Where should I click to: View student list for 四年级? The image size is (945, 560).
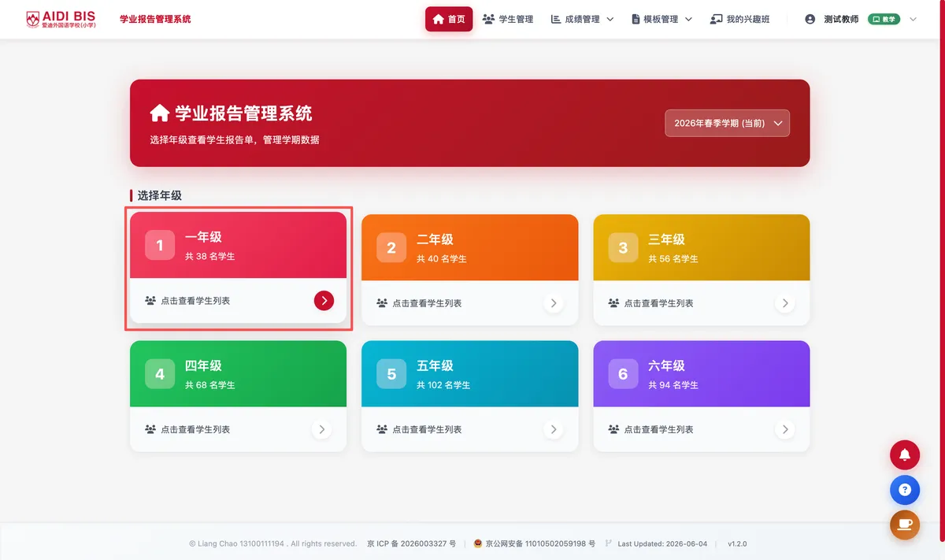238,429
